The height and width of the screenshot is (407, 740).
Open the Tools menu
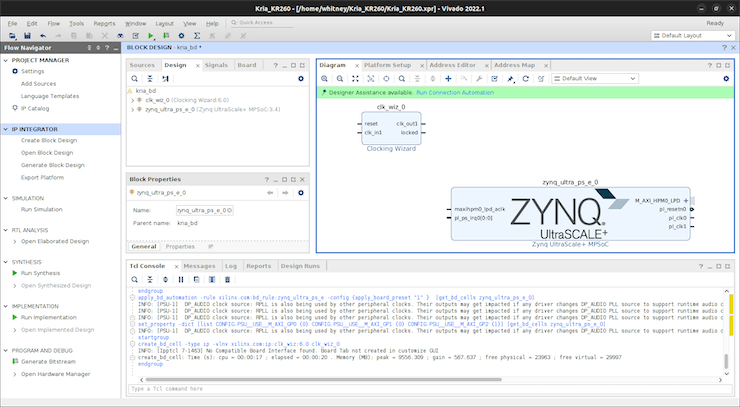coord(76,24)
